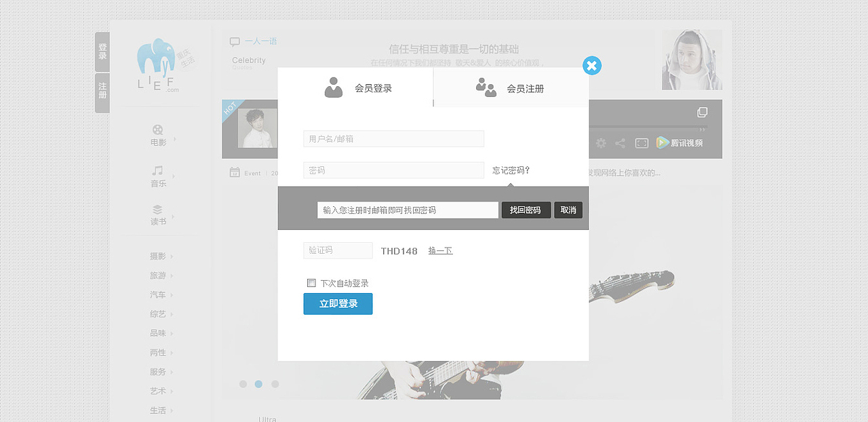Enter fullscreen mode in the video player
Screen dimensions: 868x422
(642, 143)
